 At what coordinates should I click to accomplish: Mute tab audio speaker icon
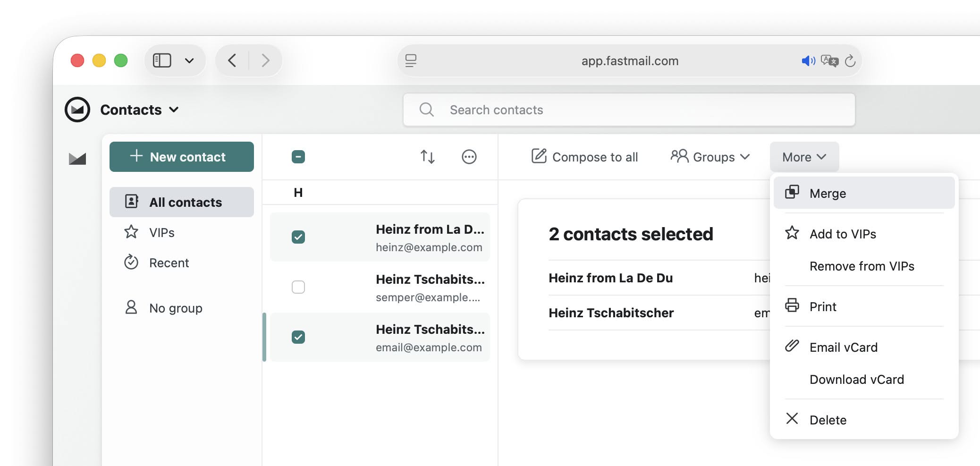coord(808,60)
